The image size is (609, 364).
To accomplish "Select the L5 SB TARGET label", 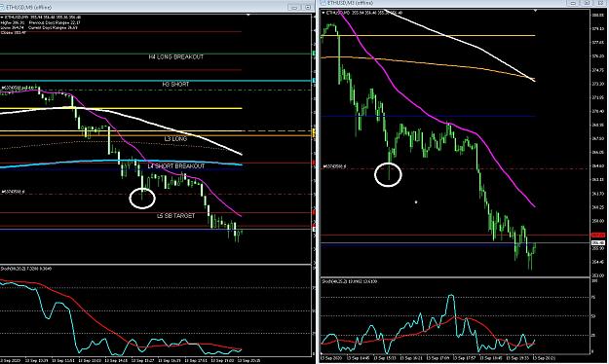I will (x=176, y=216).
